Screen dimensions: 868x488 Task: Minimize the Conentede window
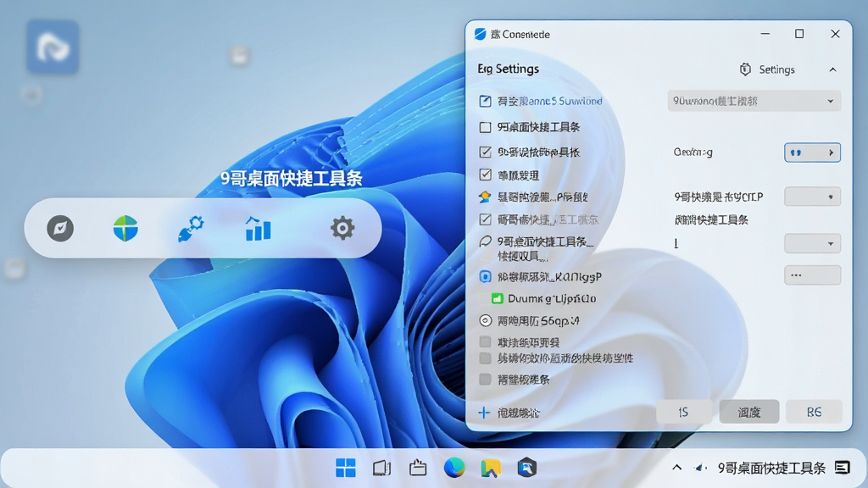(765, 34)
